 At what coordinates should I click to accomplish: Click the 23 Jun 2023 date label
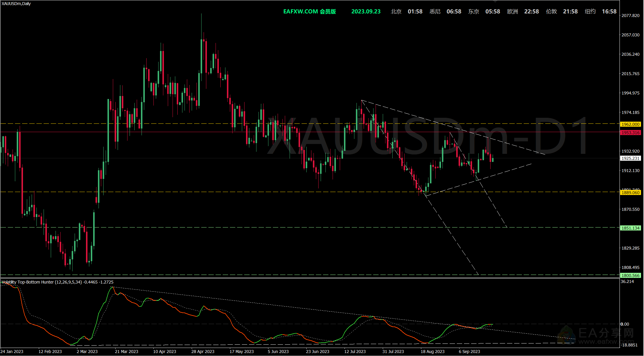click(318, 352)
